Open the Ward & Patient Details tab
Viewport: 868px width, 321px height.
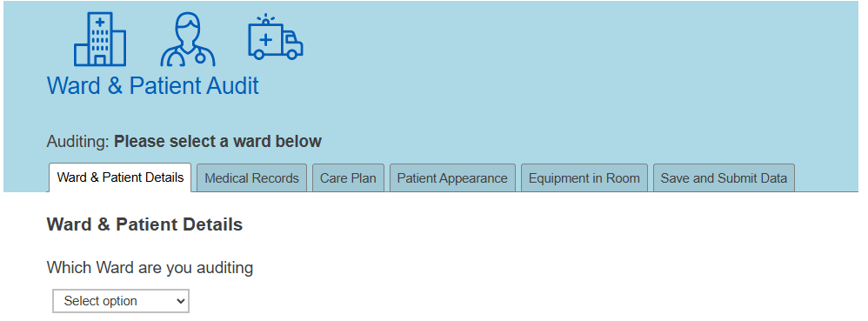pos(120,177)
